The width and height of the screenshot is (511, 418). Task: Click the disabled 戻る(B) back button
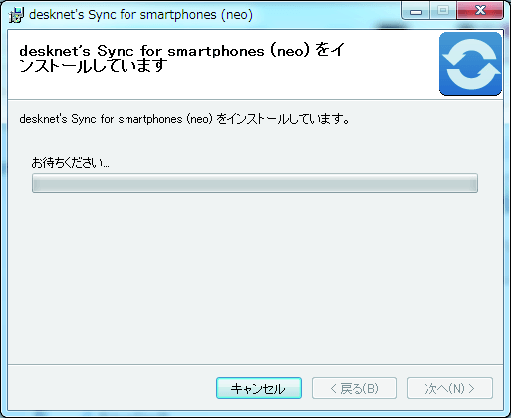[354, 388]
